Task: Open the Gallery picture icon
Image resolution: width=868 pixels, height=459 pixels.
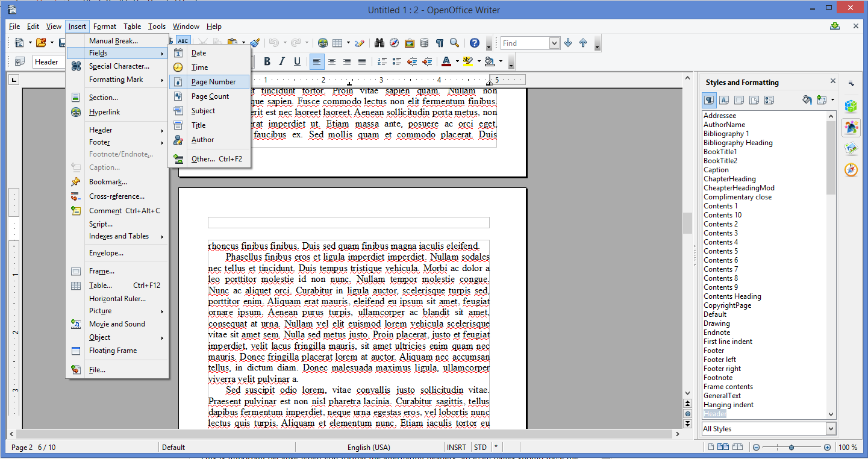Action: point(410,43)
